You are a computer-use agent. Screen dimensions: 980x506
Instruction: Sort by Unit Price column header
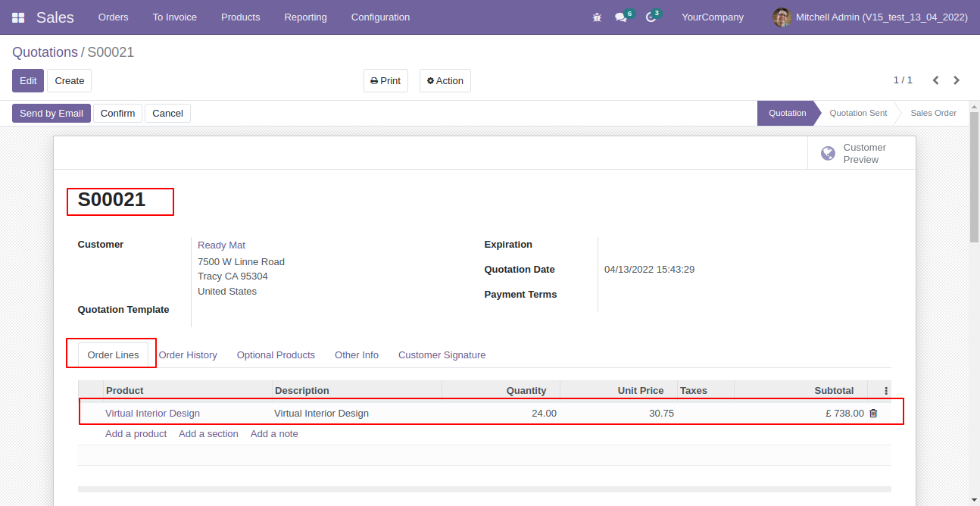click(x=619, y=391)
